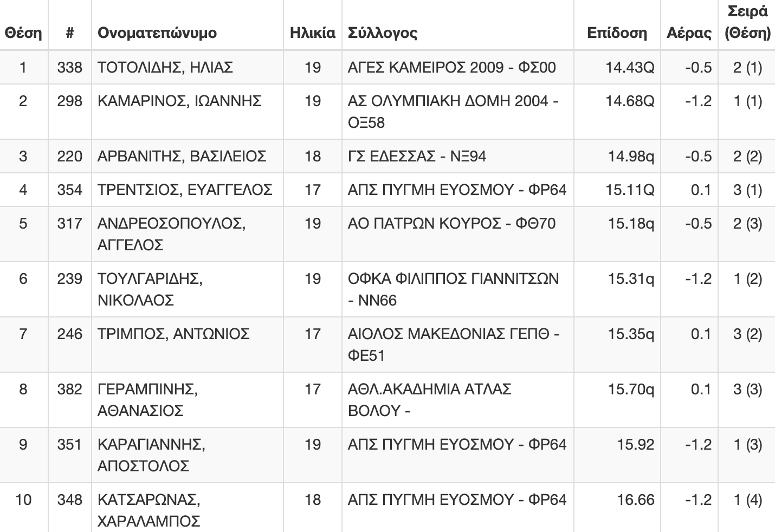Screen dimensions: 775x532
Task: Select athlete ΤΡΙΜΠΟΣ, ΑΝΤΩΝΙΟΣ
Action: [173, 334]
